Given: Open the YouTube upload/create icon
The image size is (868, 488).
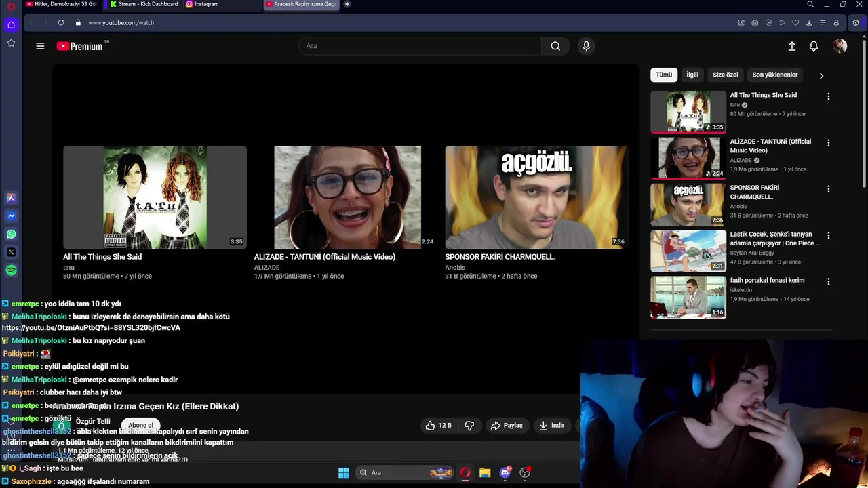Looking at the screenshot, I should coord(791,46).
